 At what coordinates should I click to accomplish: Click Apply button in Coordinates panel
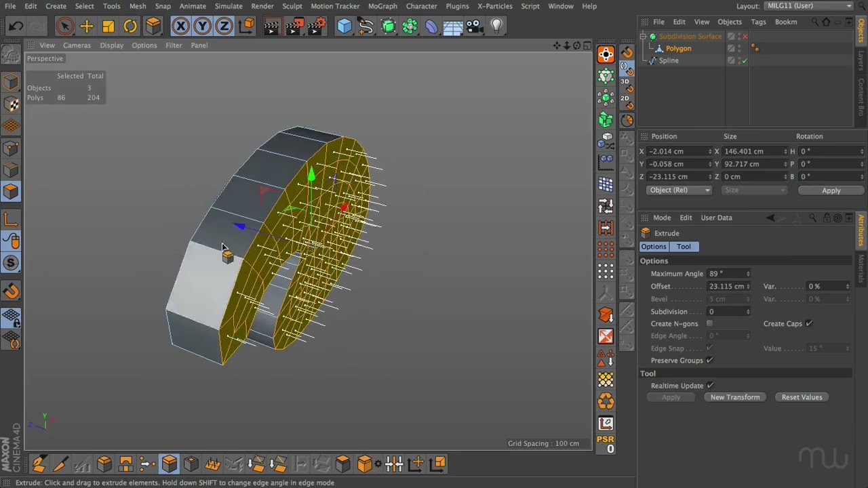[x=831, y=190]
